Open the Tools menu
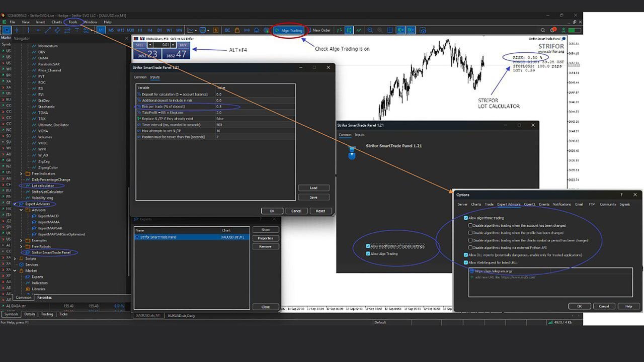 73,22
